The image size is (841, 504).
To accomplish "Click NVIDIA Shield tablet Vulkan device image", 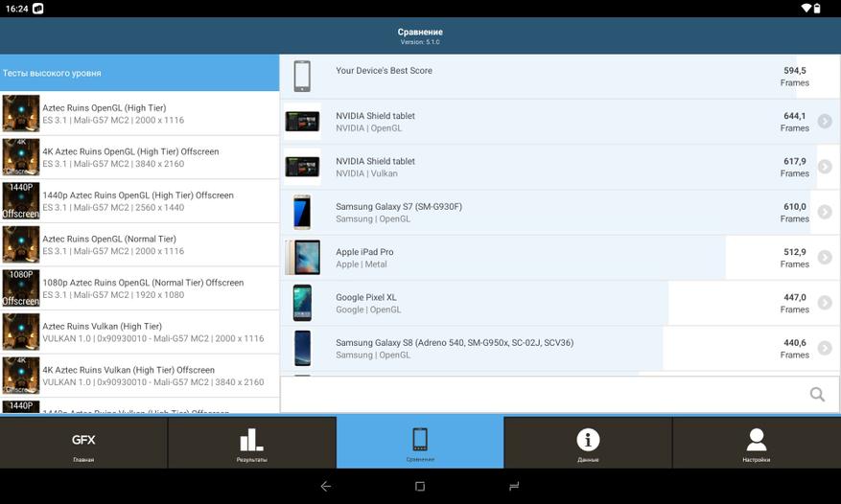I will [x=302, y=167].
